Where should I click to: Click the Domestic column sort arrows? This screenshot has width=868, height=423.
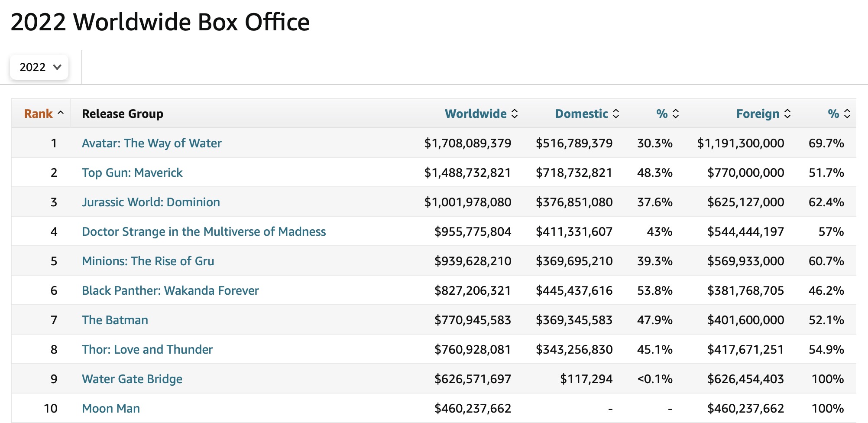616,114
